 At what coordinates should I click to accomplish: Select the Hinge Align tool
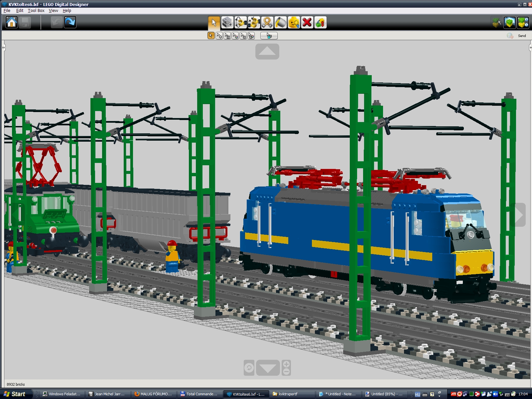coord(254,23)
